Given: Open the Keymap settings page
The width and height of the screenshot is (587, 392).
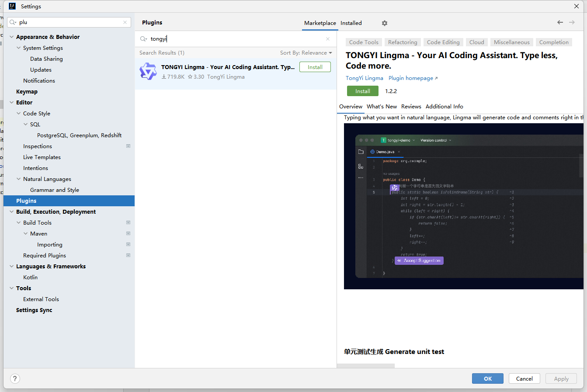Looking at the screenshot, I should (27, 92).
